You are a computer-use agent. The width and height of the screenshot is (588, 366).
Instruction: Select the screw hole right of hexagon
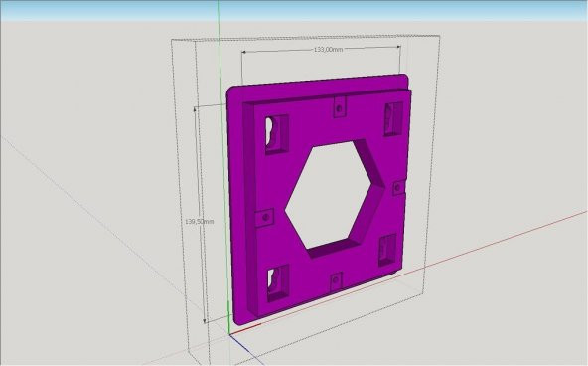coord(397,187)
